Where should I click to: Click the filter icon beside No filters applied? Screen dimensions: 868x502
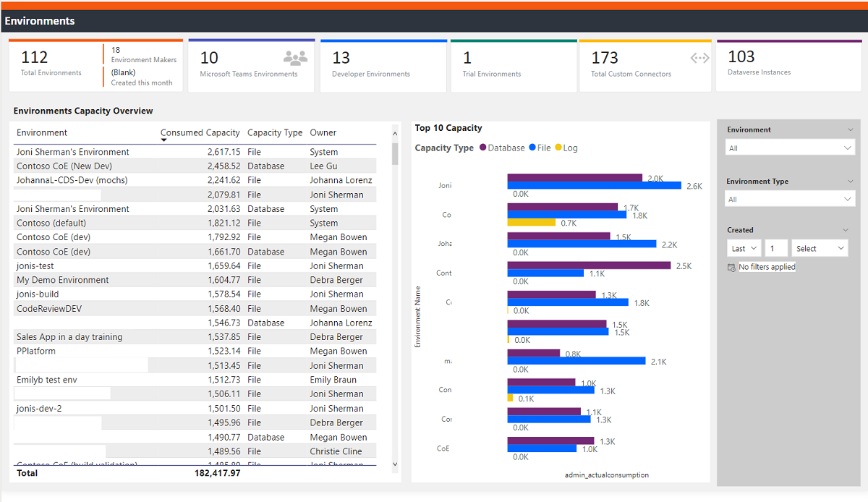click(731, 267)
